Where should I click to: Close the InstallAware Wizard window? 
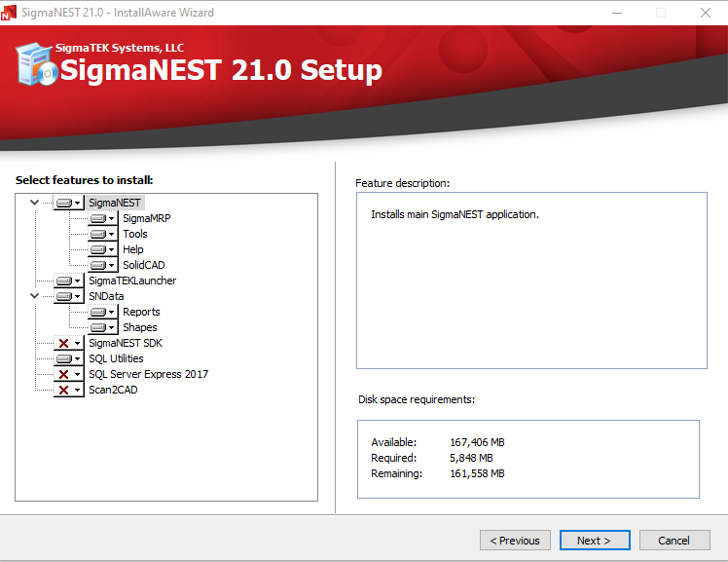[706, 13]
